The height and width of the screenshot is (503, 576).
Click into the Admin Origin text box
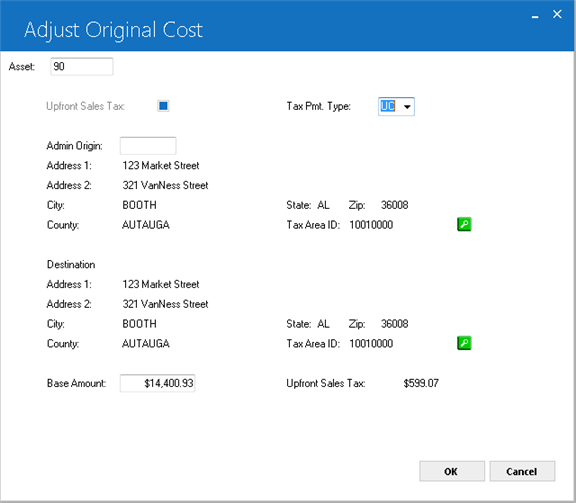[x=148, y=145]
